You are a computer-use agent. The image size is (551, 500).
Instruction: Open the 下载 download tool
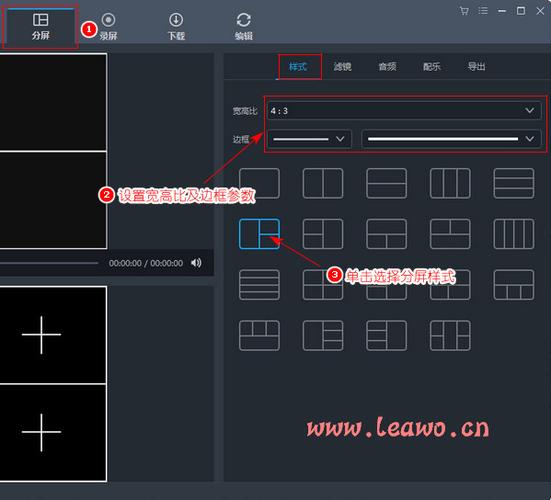[x=176, y=26]
